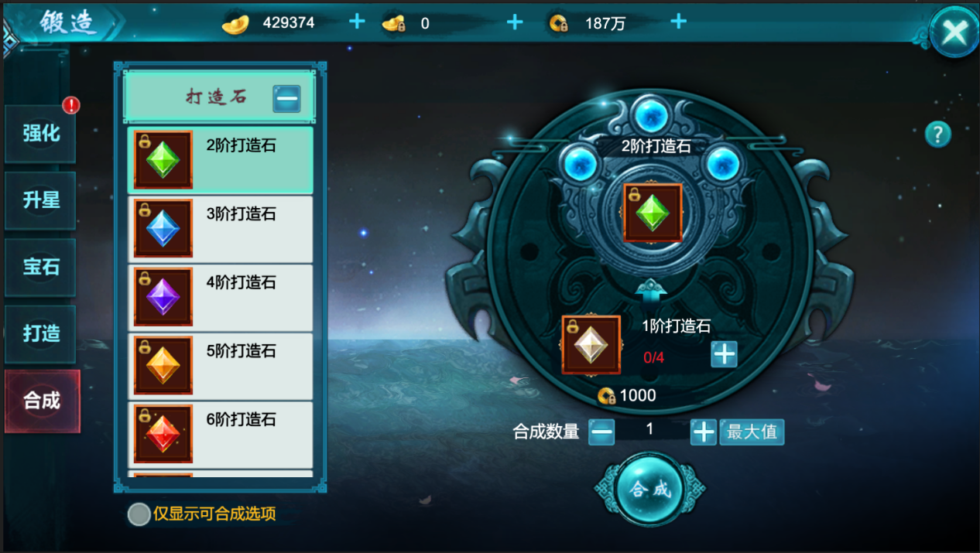
Task: Open the question mark help icon
Action: (937, 135)
